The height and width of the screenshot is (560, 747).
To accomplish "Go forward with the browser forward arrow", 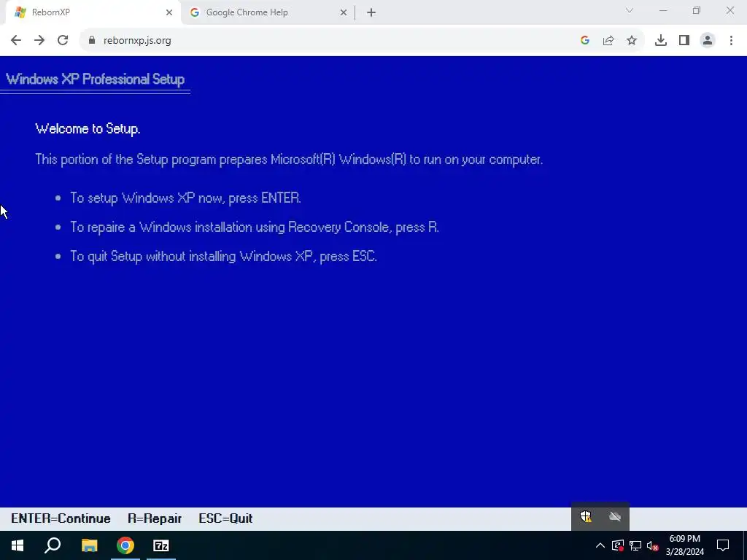I will [39, 41].
